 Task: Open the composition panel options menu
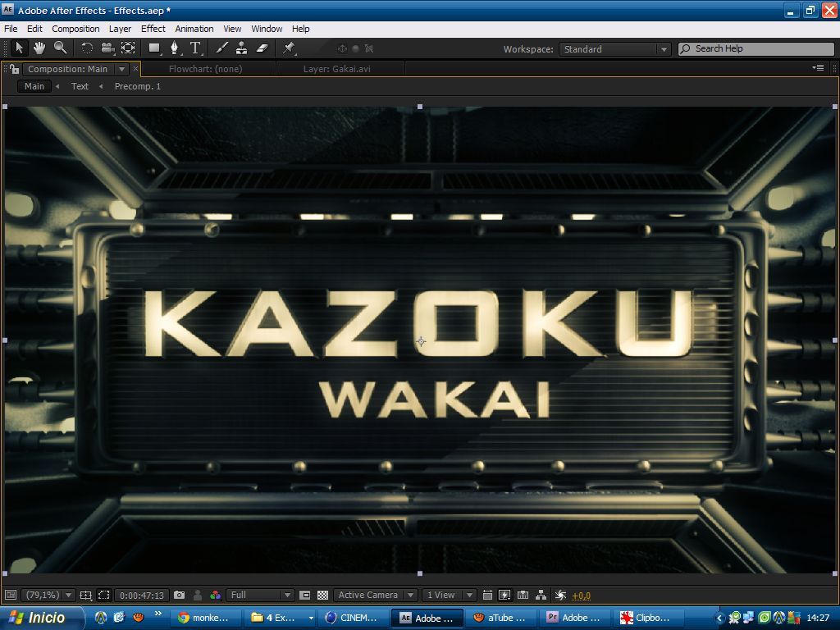pos(818,68)
